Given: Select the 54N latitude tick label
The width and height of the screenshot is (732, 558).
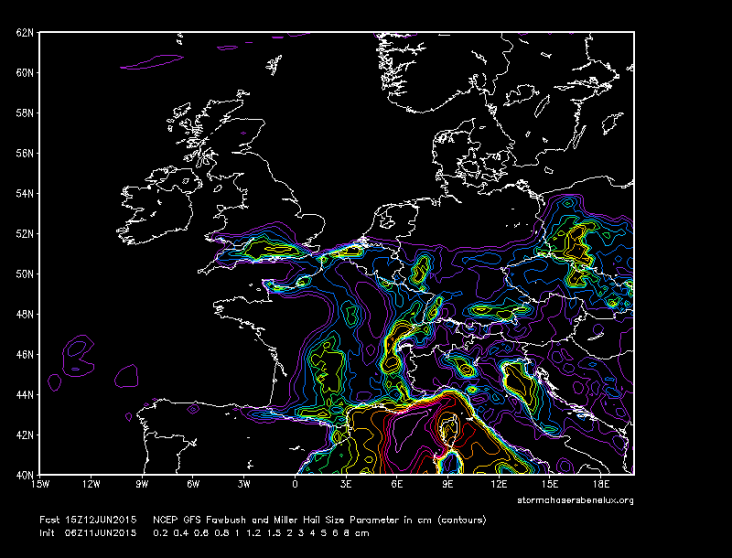Looking at the screenshot, I should pos(26,193).
